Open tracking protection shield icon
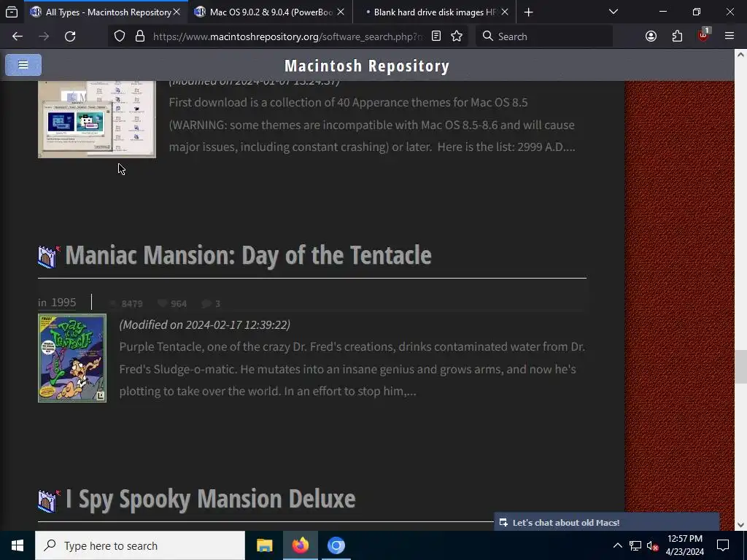 120,36
